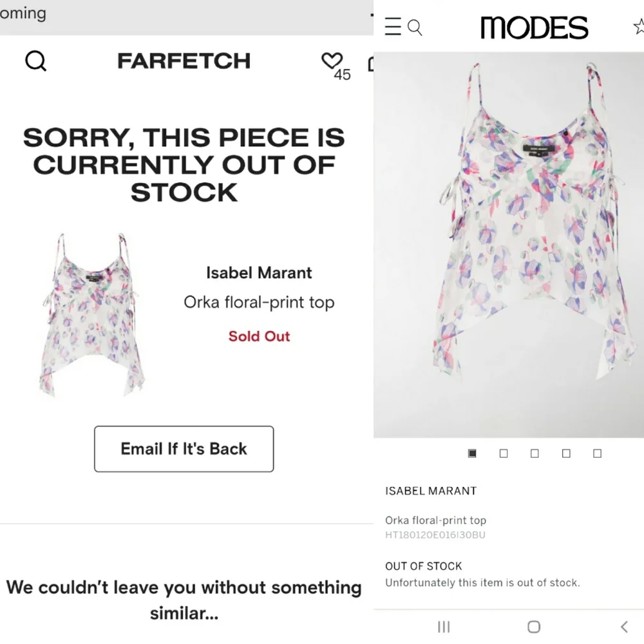Select the second image carousel dot
This screenshot has height=644, width=644.
(x=504, y=453)
